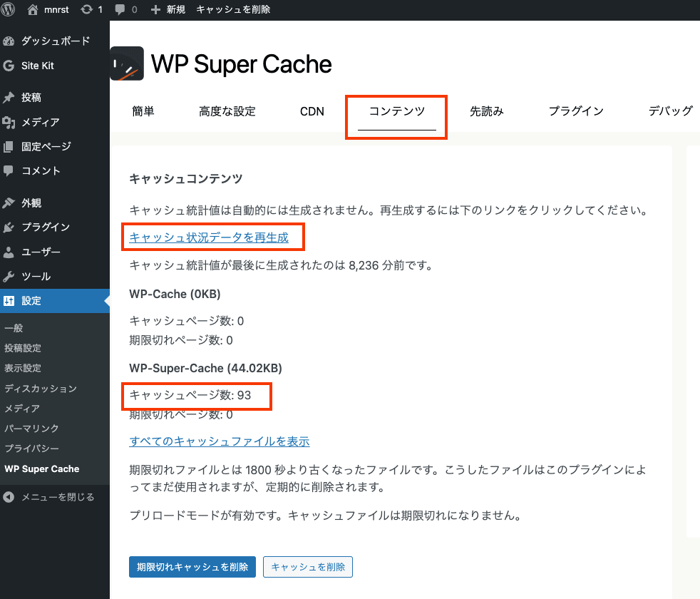This screenshot has height=599, width=700.
Task: Click the ダッシュボード gauge icon
Action: pyautogui.click(x=9, y=41)
